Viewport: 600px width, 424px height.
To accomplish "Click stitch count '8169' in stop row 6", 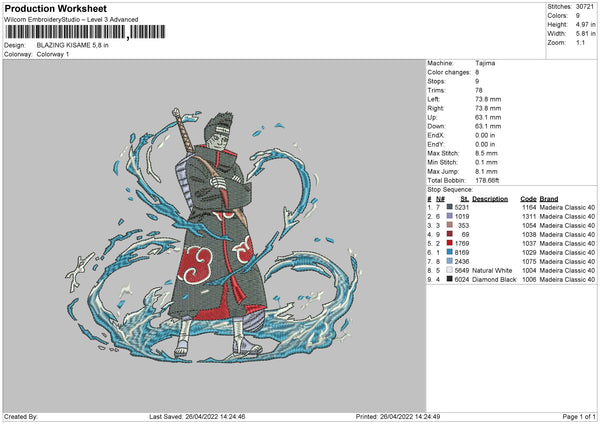I will pos(462,253).
